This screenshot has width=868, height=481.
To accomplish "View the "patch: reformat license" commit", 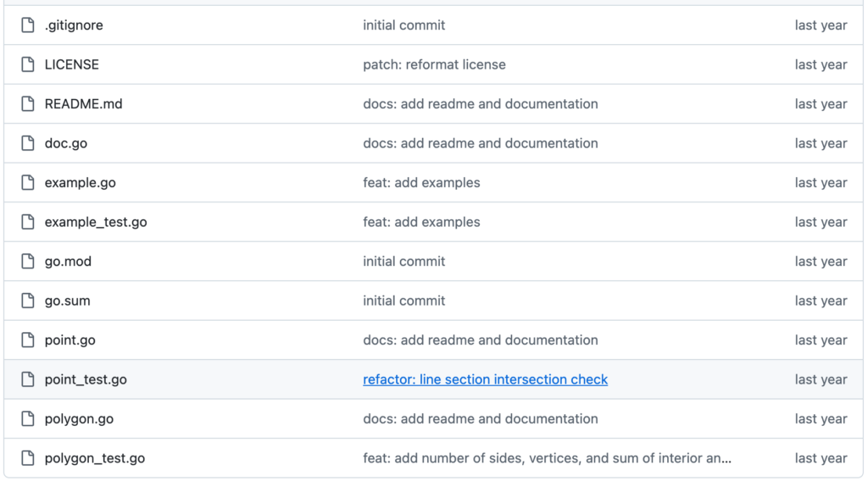I will (434, 64).
